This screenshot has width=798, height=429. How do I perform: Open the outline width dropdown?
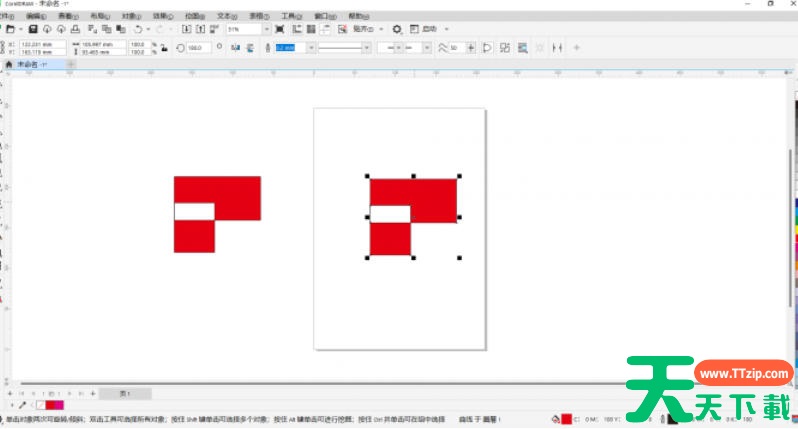tap(312, 48)
